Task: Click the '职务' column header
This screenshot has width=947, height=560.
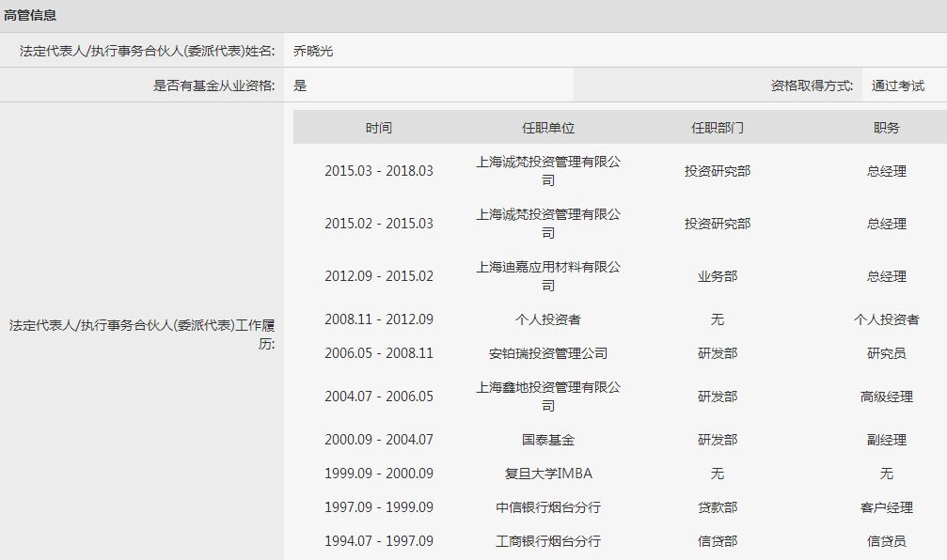Action: click(x=886, y=128)
